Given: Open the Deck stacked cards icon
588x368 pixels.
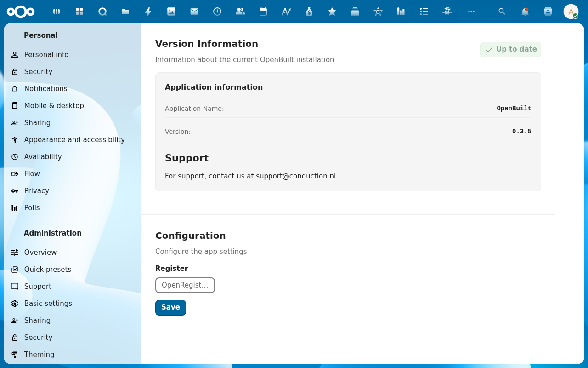Looking at the screenshot, I should (355, 11).
